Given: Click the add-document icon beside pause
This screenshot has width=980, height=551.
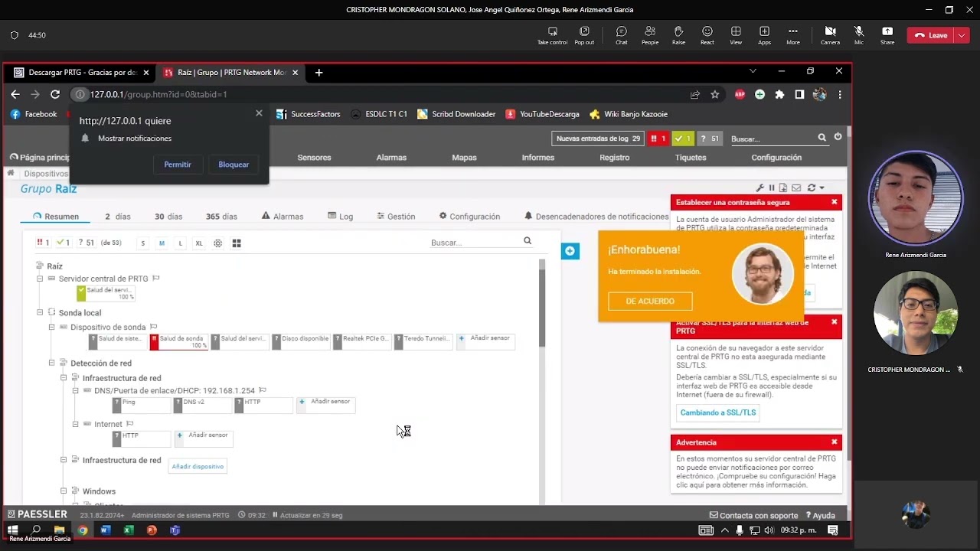Looking at the screenshot, I should pos(783,187).
